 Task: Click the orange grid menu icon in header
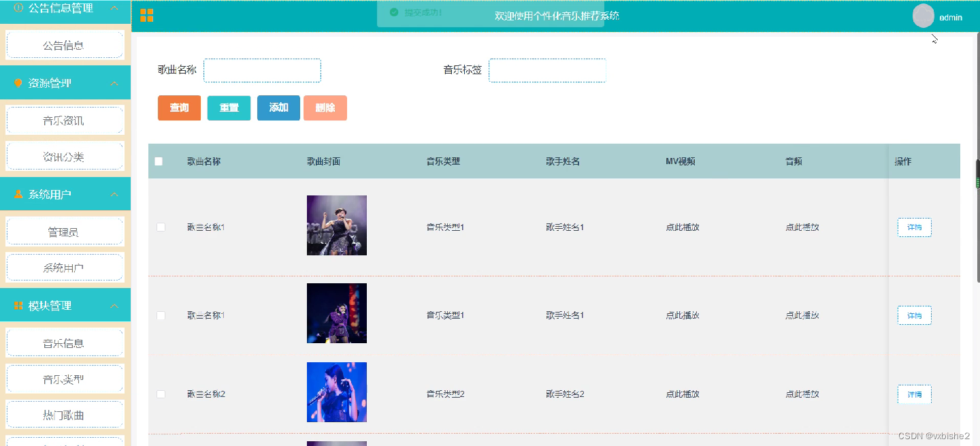(146, 16)
